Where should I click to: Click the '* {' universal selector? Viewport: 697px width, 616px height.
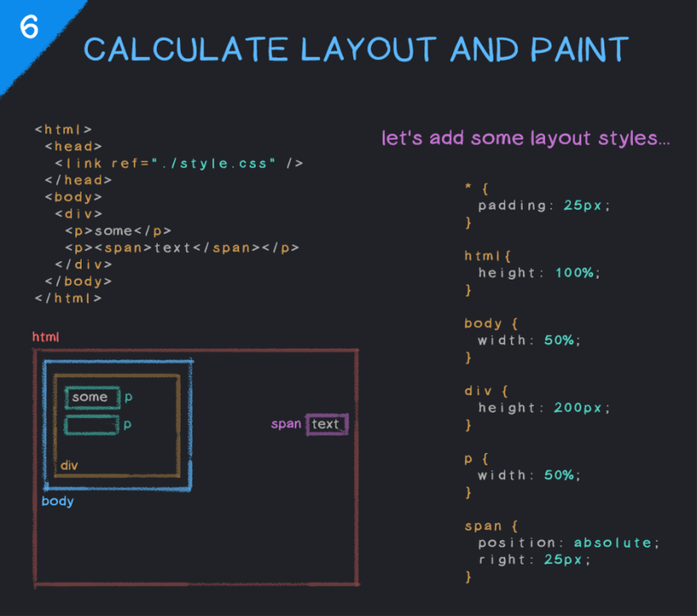(477, 188)
